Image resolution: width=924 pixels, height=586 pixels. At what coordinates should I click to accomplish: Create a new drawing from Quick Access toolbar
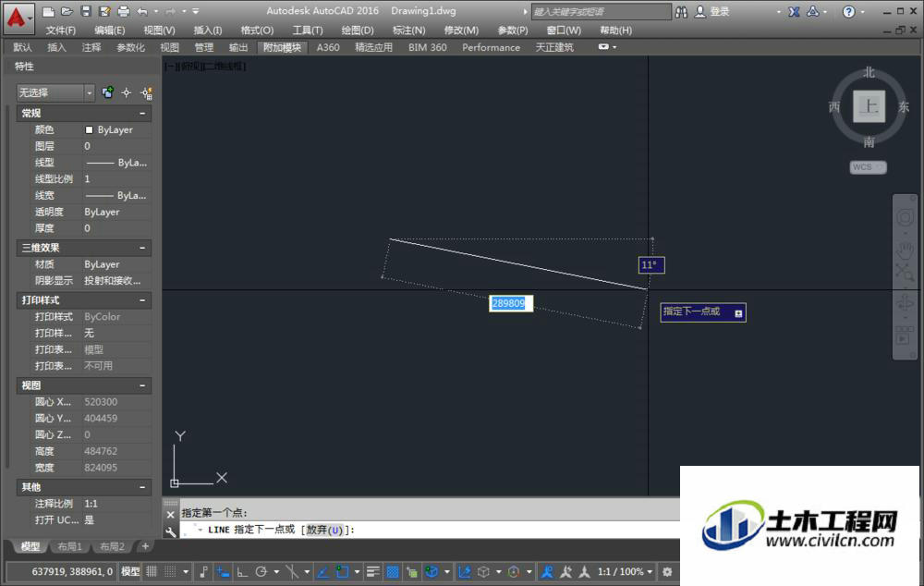(48, 11)
